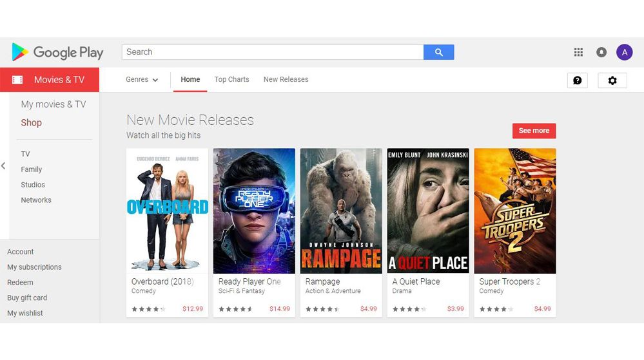Viewport: 644px width, 360px height.
Task: Click the $14.99 price on Ready Player One
Action: (x=280, y=308)
